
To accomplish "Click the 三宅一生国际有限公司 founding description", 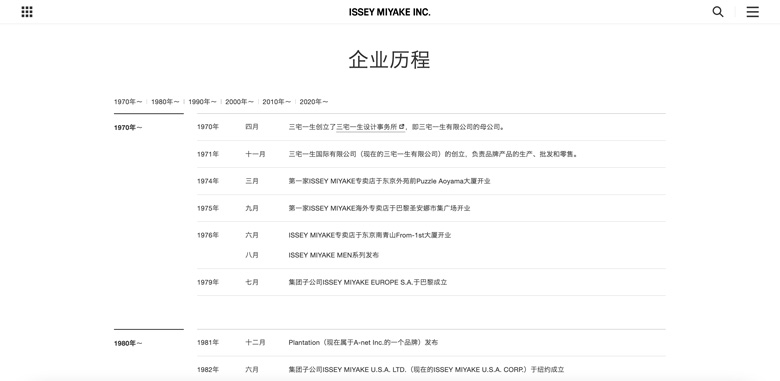I will [x=434, y=154].
